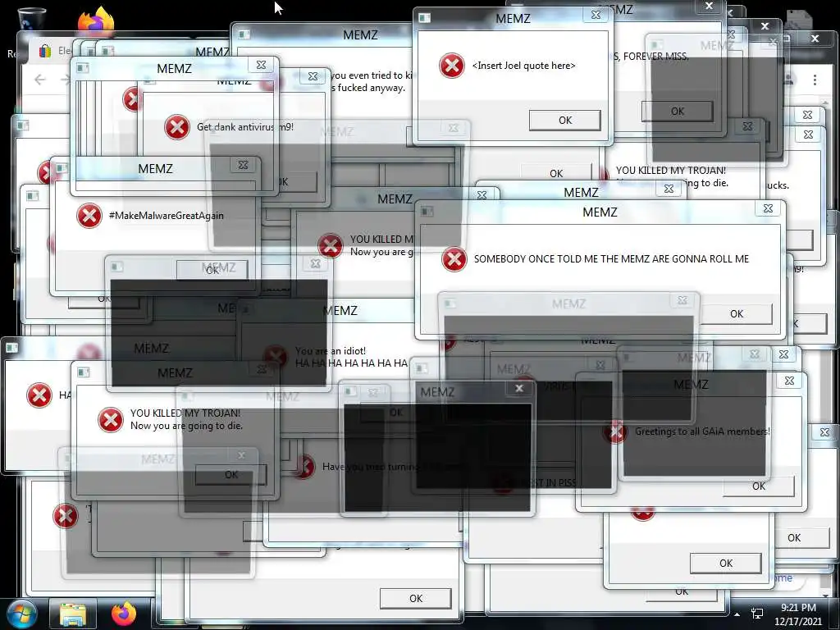Screen dimensions: 840x630
Task: Click the error icon beside Insert Joel quote
Action: coord(452,66)
